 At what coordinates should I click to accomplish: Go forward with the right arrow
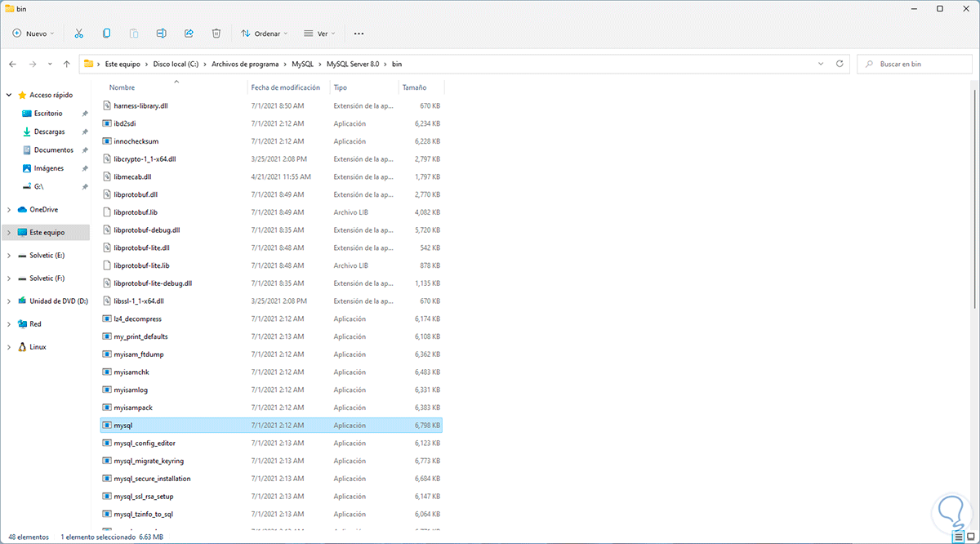point(33,64)
